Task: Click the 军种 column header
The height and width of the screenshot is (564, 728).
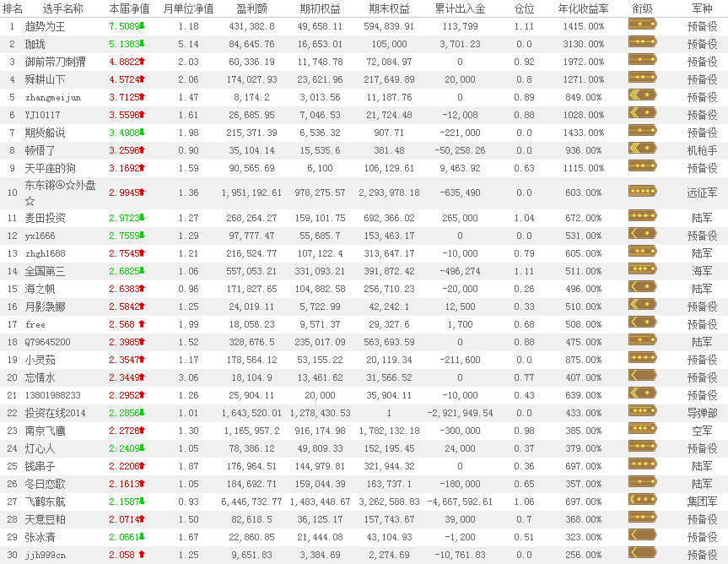Action: [702, 8]
